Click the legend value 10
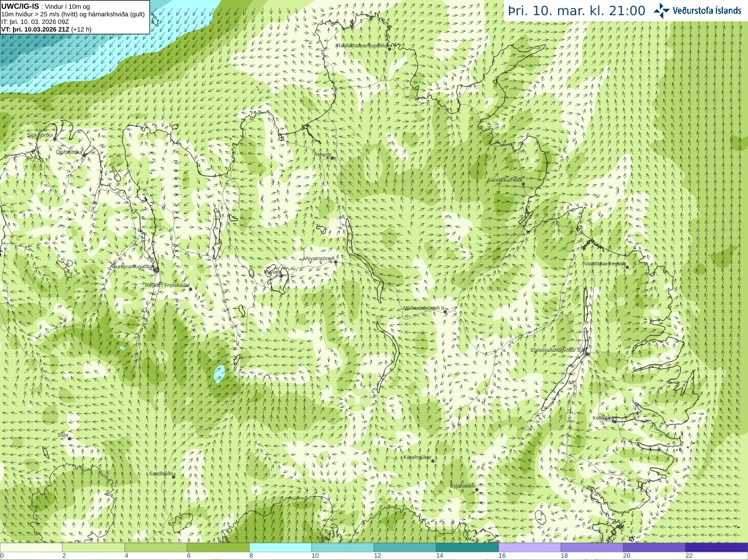The width and height of the screenshot is (748, 560). (315, 556)
